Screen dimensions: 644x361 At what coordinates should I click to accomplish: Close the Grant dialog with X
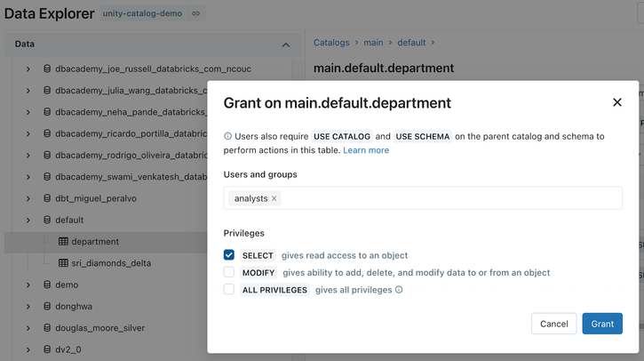point(617,102)
